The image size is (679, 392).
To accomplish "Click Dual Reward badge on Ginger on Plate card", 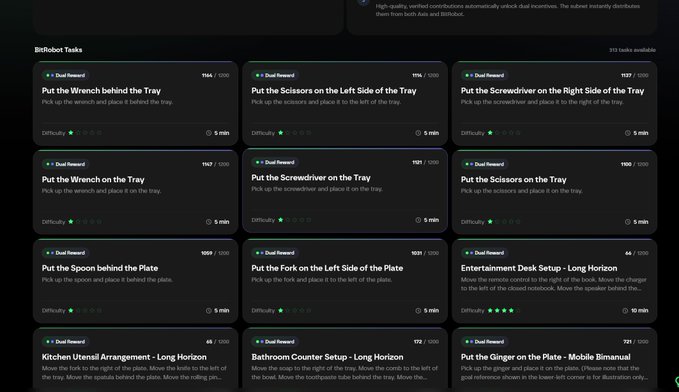I will point(485,342).
